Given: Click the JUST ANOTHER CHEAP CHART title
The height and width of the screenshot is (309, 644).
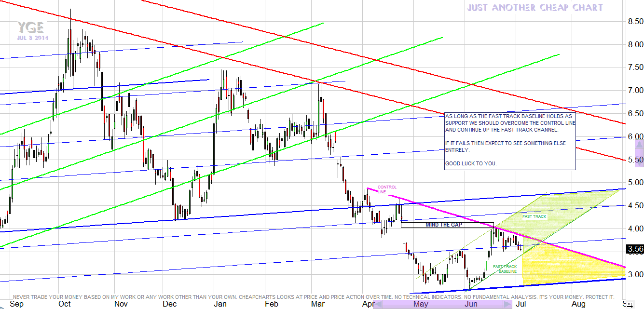Looking at the screenshot, I should tap(534, 8).
